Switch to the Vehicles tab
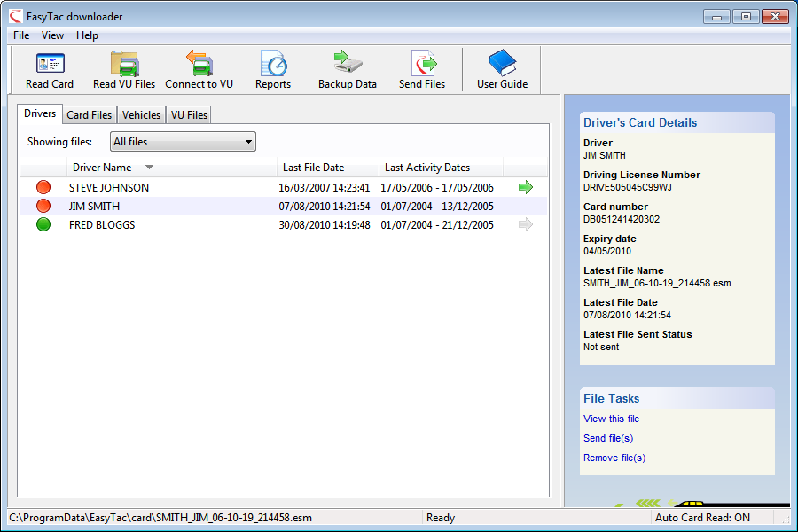The image size is (798, 532). (141, 115)
